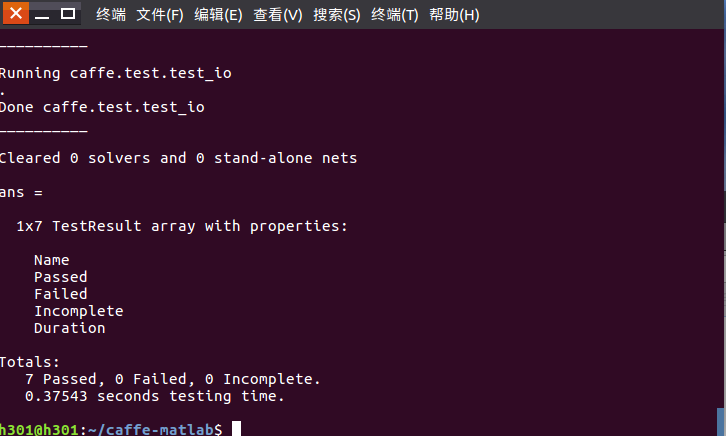Image resolution: width=726 pixels, height=436 pixels.
Task: Open the 搜索(S) menu
Action: pos(337,15)
